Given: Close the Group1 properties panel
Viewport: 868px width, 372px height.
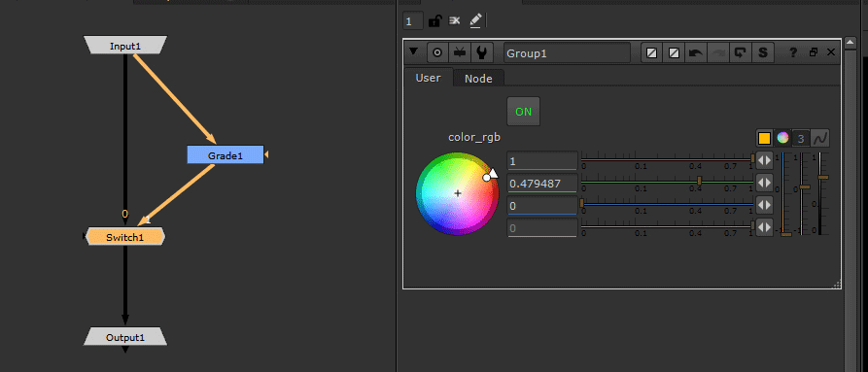Looking at the screenshot, I should click(x=830, y=52).
